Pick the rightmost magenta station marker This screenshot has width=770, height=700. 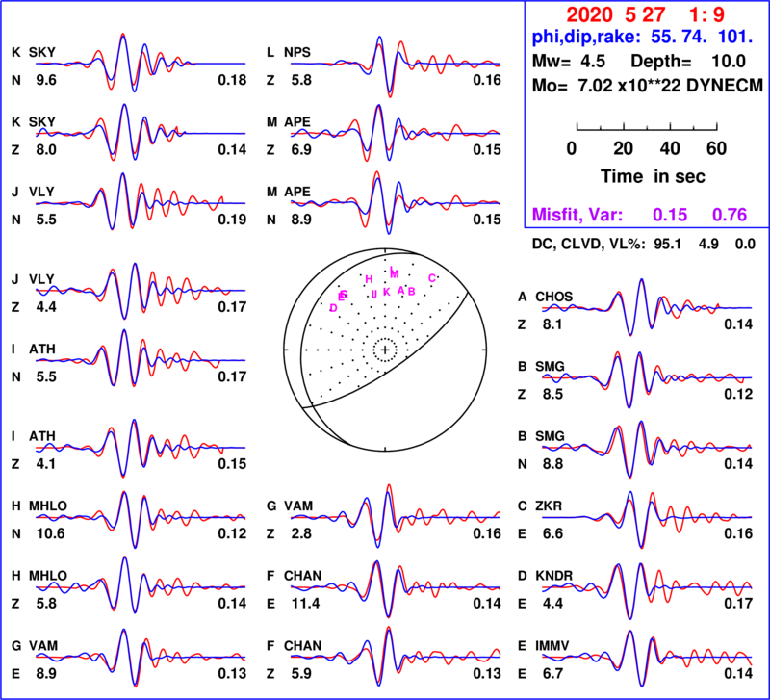[x=432, y=277]
